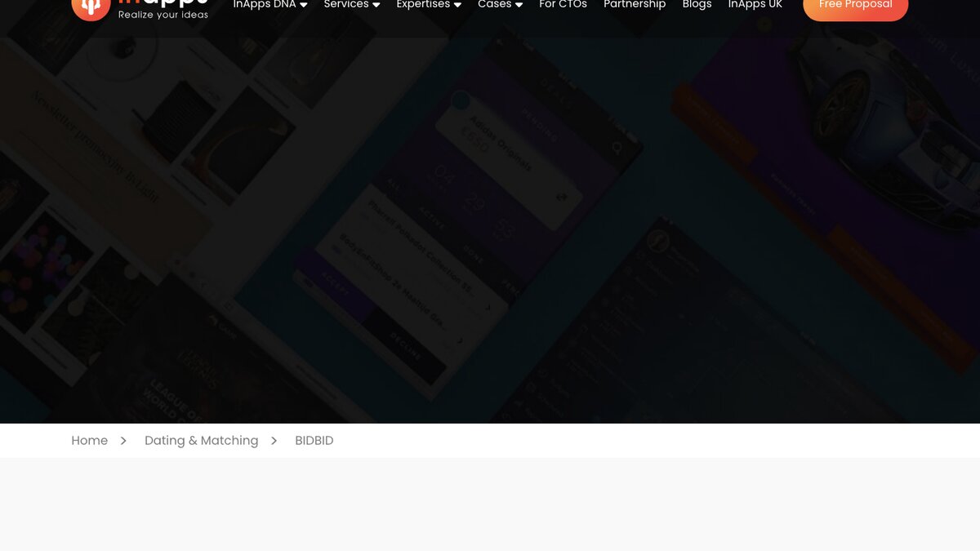
Task: Expand the Services navigation dropdown
Action: pos(346,4)
